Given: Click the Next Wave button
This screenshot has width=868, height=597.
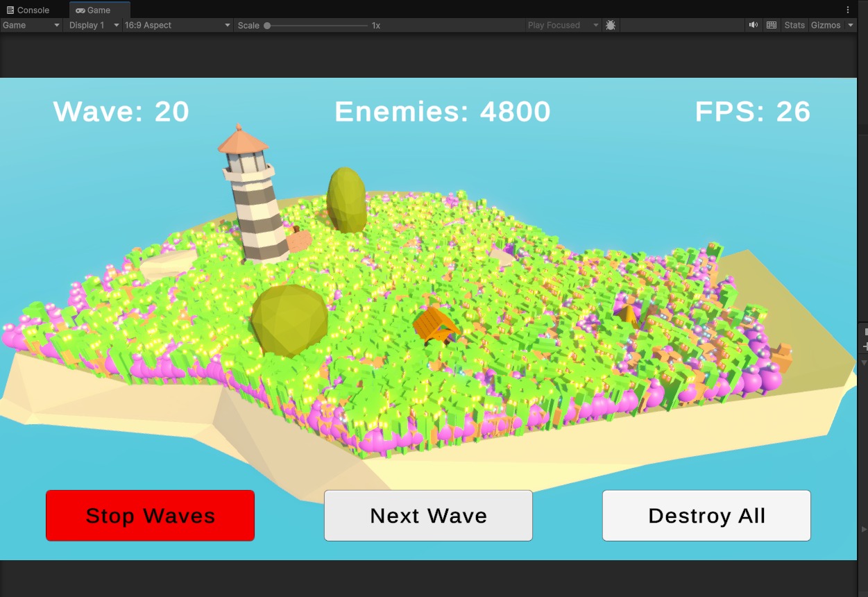Looking at the screenshot, I should (428, 516).
